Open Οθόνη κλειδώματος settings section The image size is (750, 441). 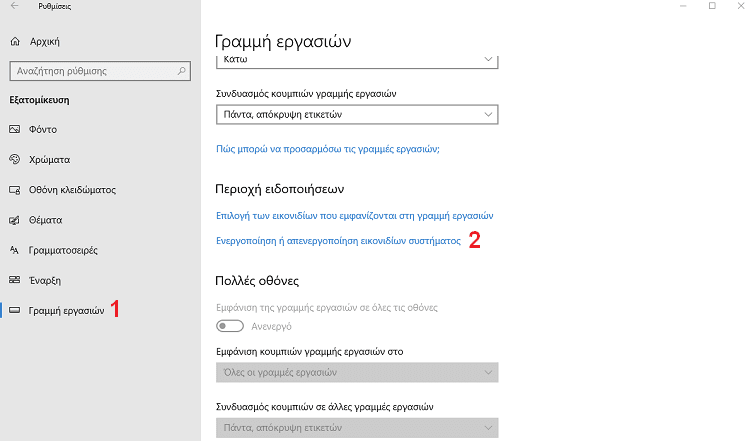click(72, 190)
